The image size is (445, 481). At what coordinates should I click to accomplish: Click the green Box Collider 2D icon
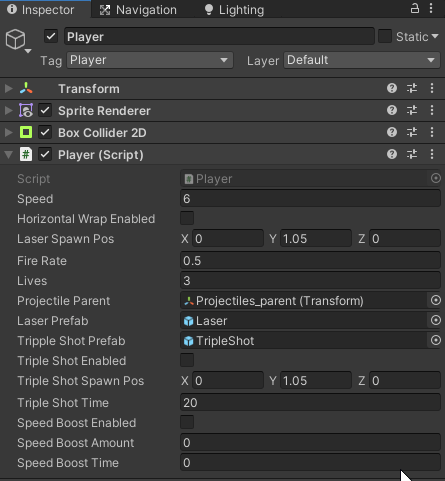[26, 132]
